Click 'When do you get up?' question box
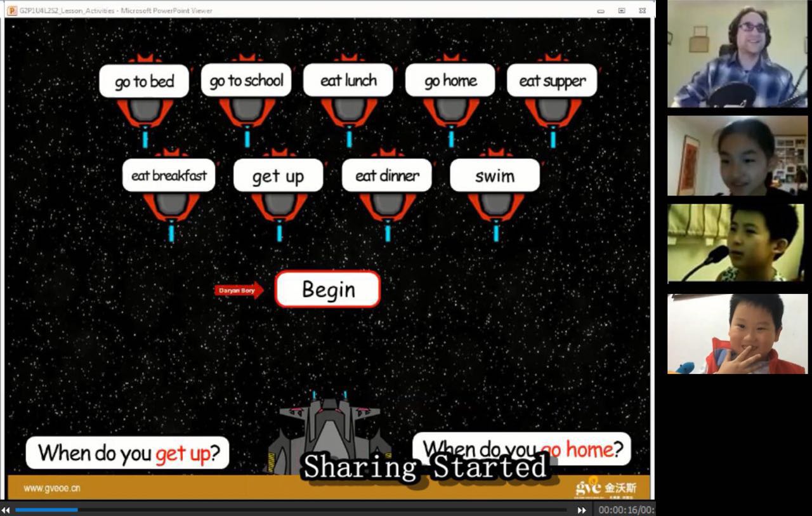812x516 pixels. pyautogui.click(x=128, y=453)
